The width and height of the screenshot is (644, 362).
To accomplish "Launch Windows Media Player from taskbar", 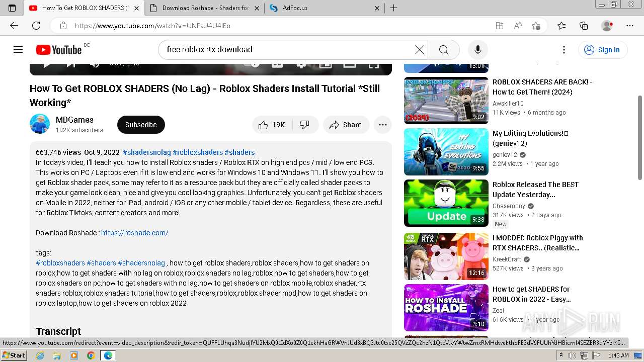I will coord(74,355).
